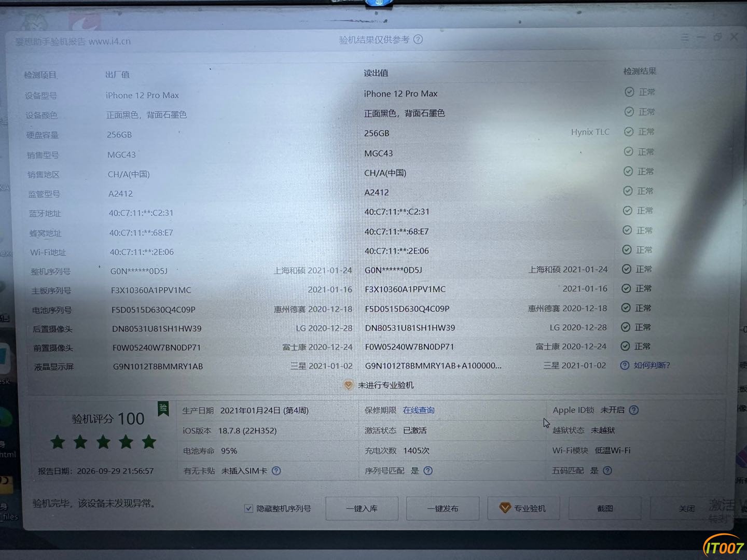The height and width of the screenshot is (560, 747).
Task: Select read front camera serial F0W05240W7BN0DP71
Action: [409, 347]
